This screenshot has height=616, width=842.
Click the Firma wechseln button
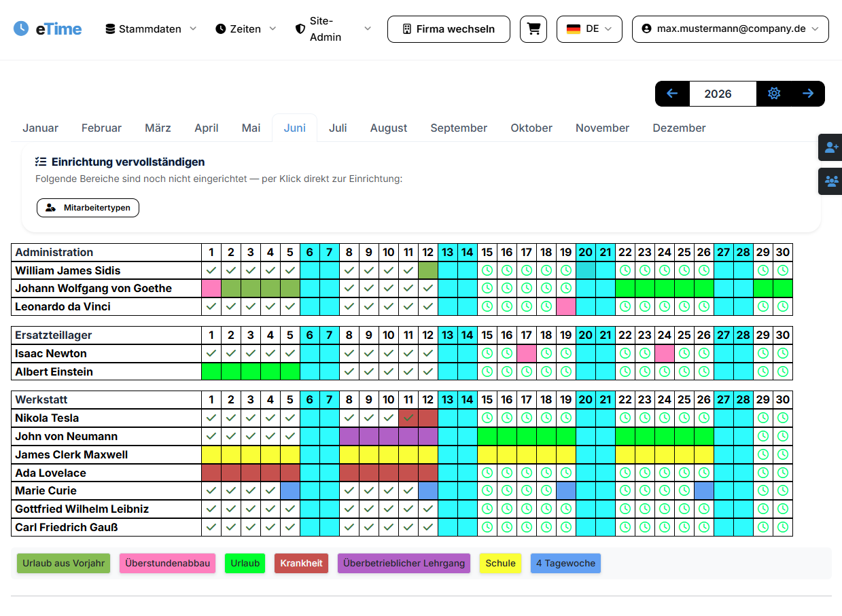tap(449, 29)
